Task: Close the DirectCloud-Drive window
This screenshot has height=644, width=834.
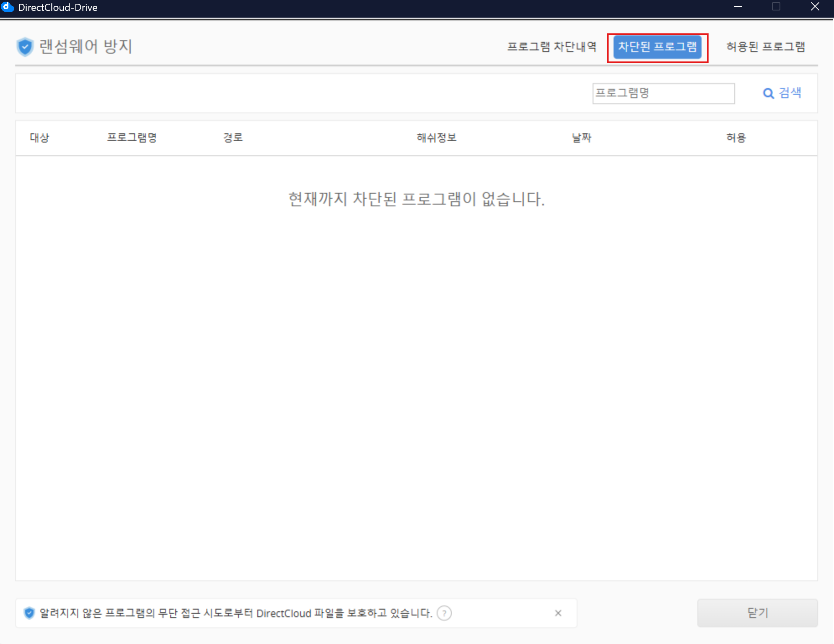Action: [815, 7]
